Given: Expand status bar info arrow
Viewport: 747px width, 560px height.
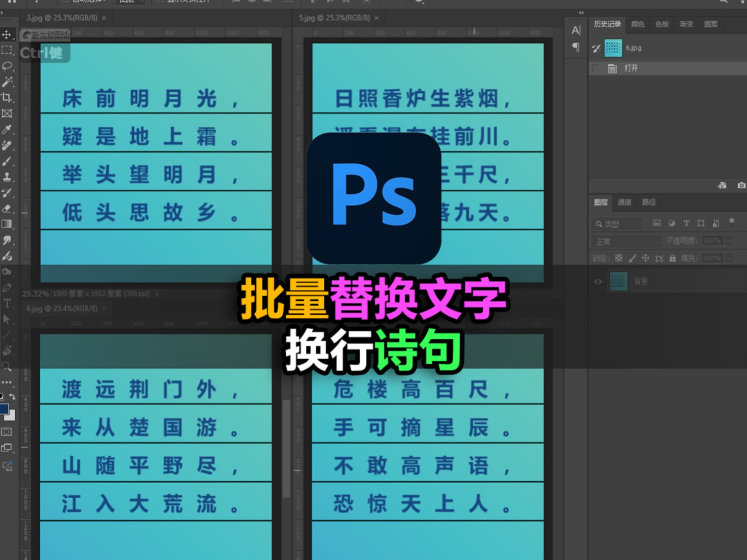Looking at the screenshot, I should coord(157,294).
